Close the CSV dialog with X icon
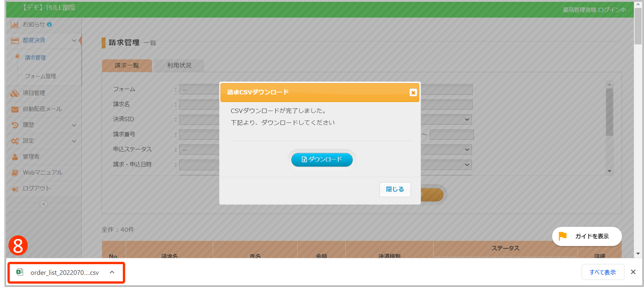 (413, 93)
